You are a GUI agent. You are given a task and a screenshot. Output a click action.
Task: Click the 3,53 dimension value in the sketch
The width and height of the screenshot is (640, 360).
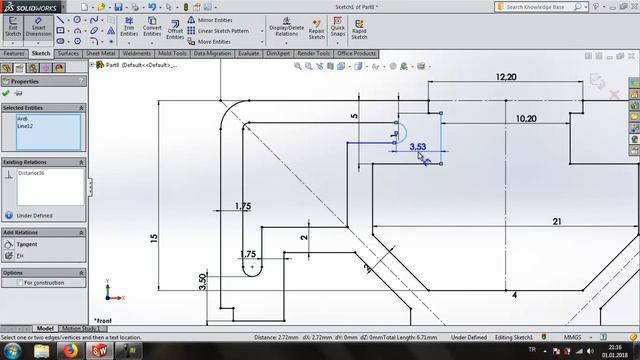(x=418, y=147)
